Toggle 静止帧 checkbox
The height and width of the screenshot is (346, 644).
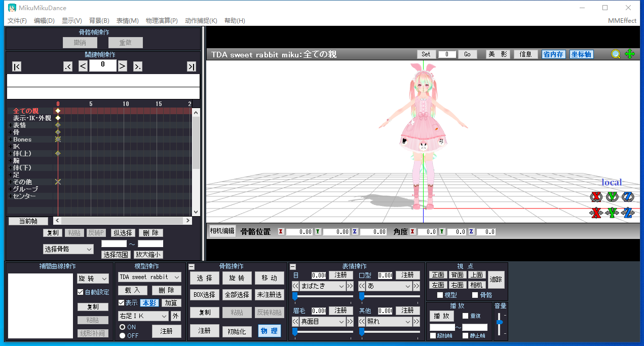point(465,335)
